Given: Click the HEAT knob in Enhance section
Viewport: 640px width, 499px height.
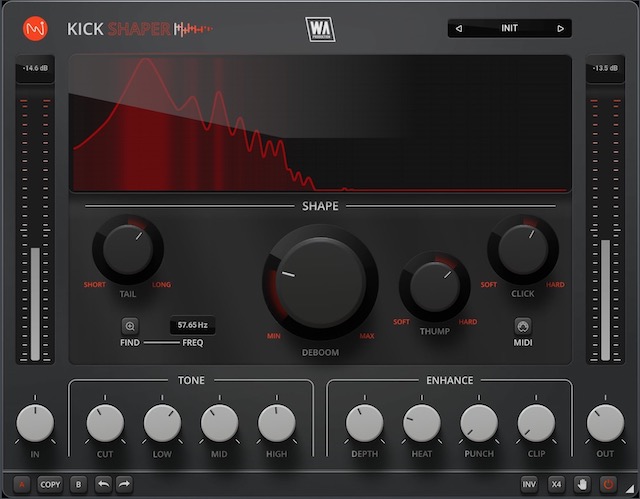Looking at the screenshot, I should coord(421,424).
